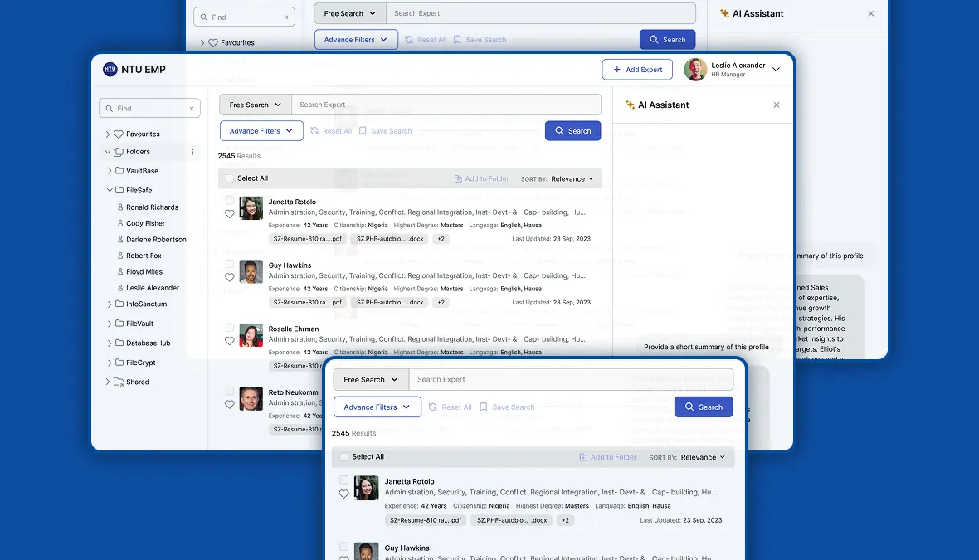
Task: Click the Add to Folder icon in the middle window
Action: (458, 178)
